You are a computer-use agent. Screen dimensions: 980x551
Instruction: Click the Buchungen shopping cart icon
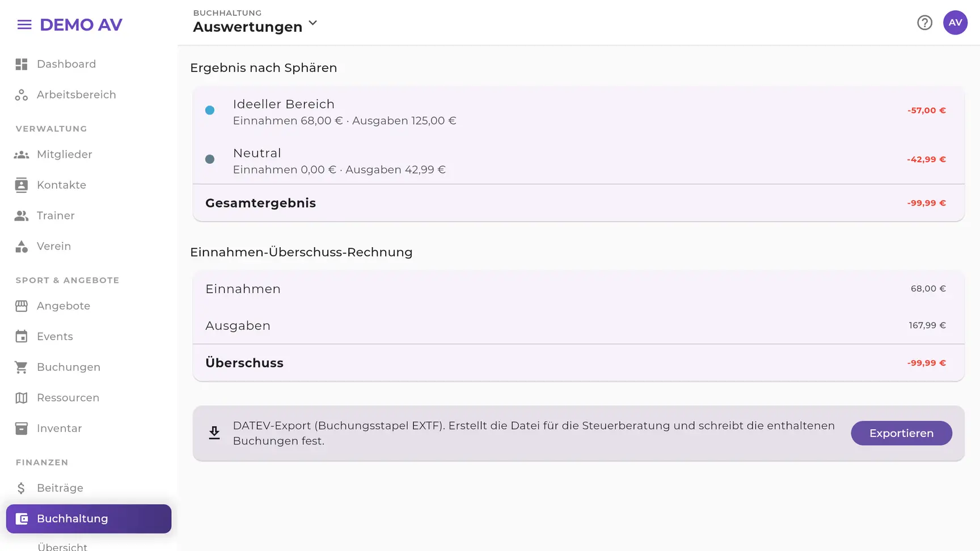point(22,367)
